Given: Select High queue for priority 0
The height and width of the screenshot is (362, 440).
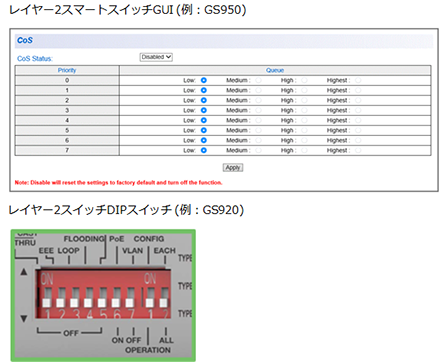Looking at the screenshot, I should pos(304,80).
